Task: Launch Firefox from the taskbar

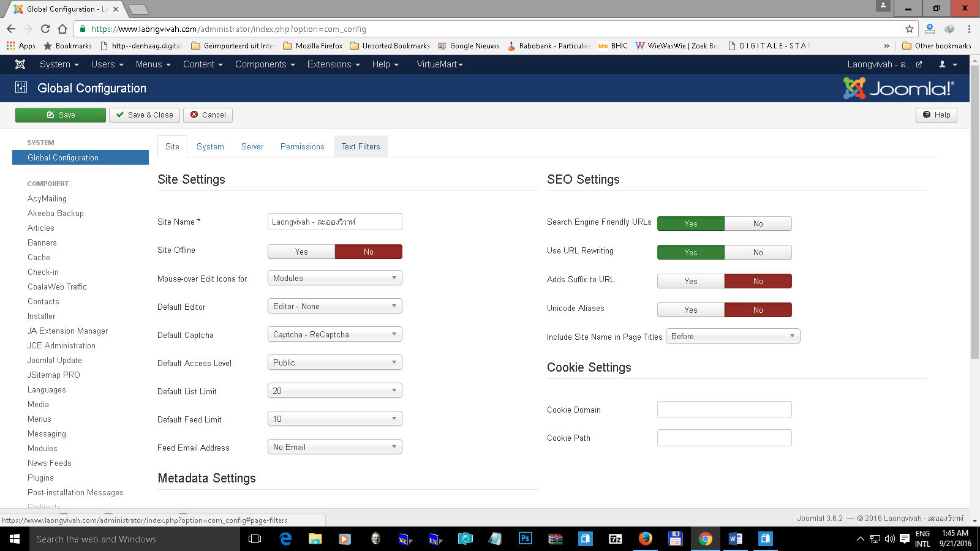Action: pos(645,539)
